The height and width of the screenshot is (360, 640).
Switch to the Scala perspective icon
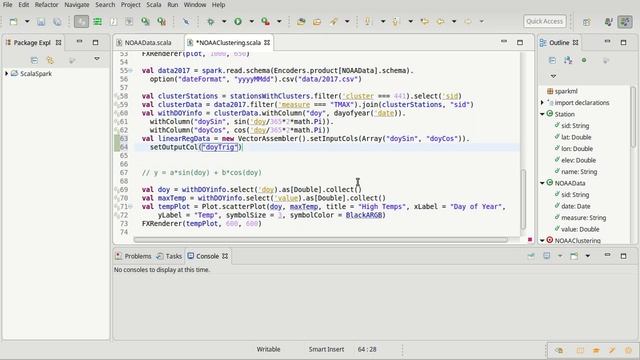625,21
